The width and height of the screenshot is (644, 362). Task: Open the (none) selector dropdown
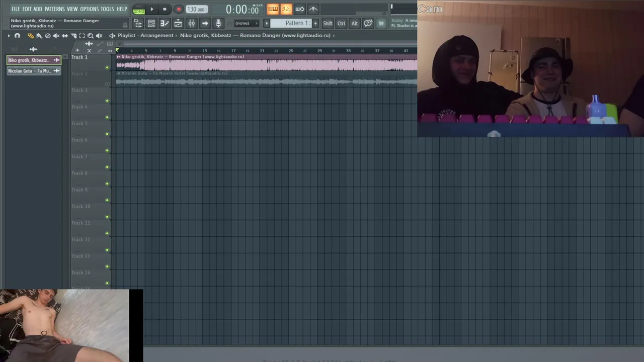(246, 23)
